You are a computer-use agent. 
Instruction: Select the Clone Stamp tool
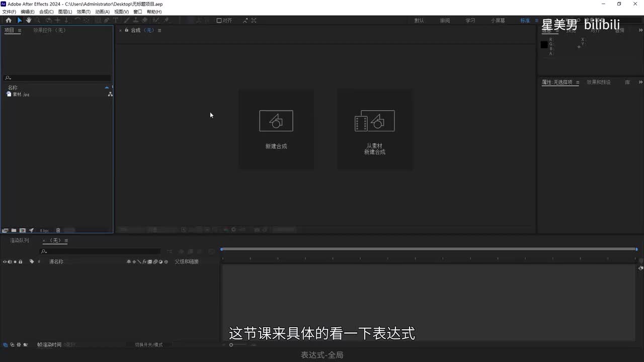click(x=135, y=20)
